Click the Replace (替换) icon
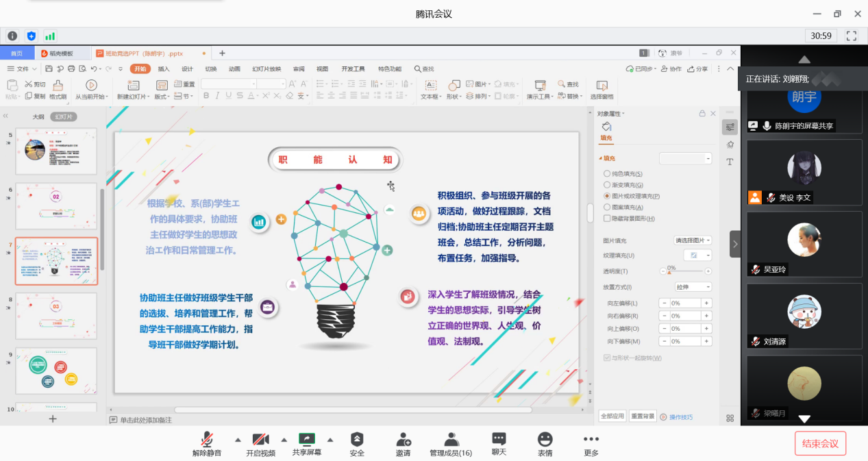Viewport: 868px width, 461px height. 562,97
